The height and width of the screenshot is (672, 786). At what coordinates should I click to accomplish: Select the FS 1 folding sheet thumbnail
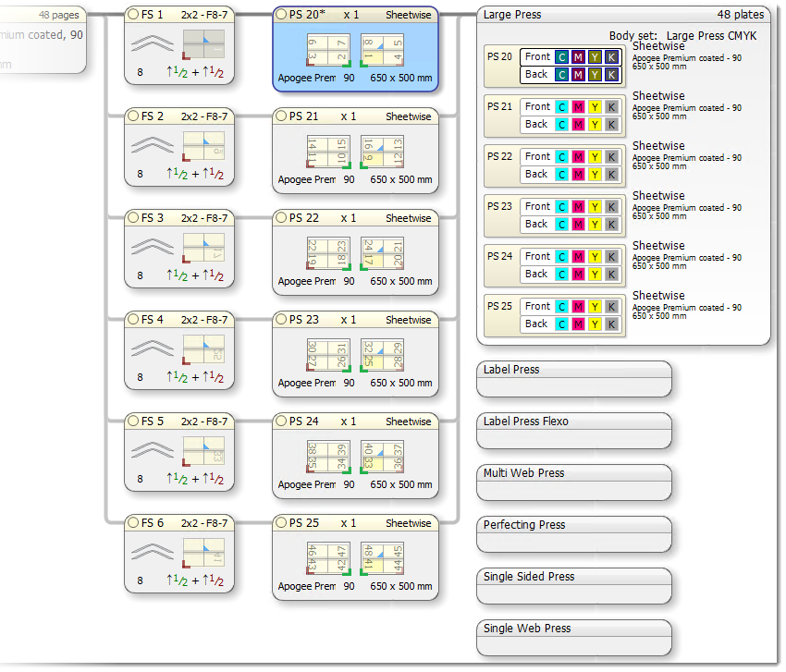tap(203, 44)
